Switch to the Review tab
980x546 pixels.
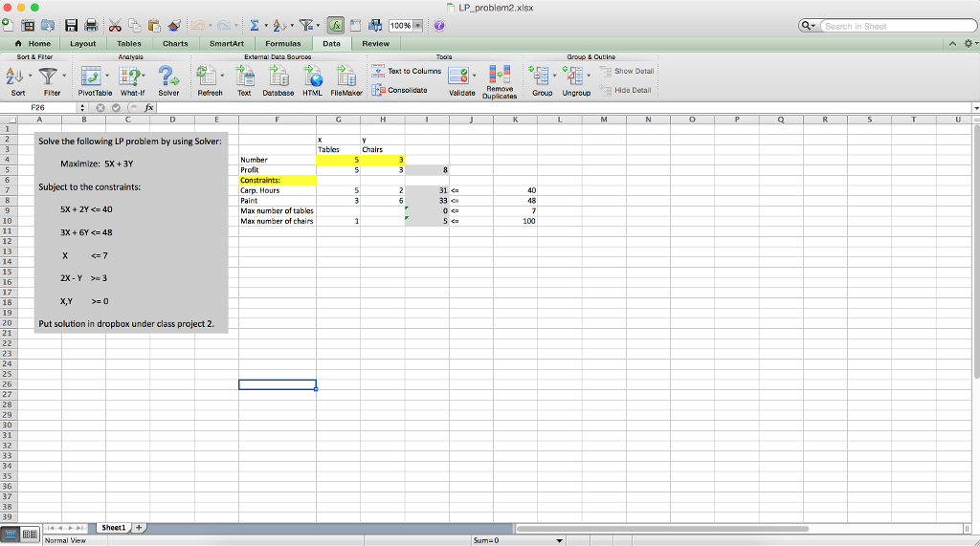[x=375, y=44]
